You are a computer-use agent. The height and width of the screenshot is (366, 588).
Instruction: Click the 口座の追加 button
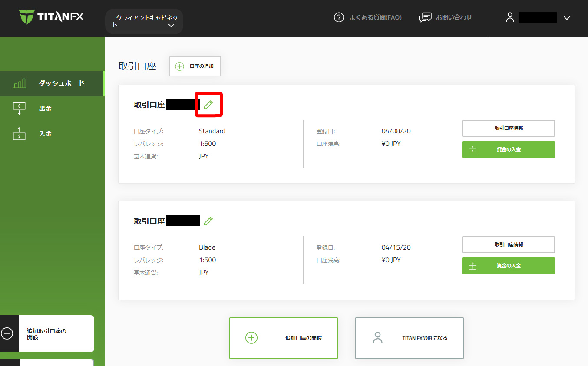(x=195, y=66)
